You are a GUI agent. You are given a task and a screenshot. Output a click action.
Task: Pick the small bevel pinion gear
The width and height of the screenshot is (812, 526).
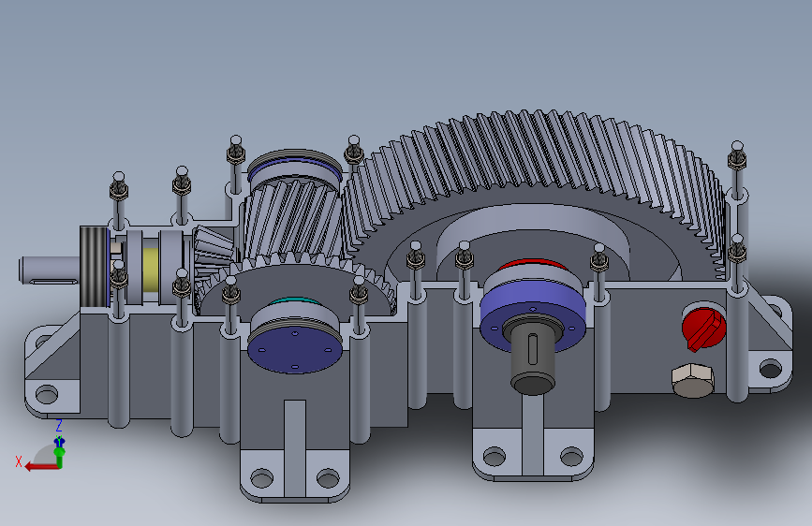(214, 251)
